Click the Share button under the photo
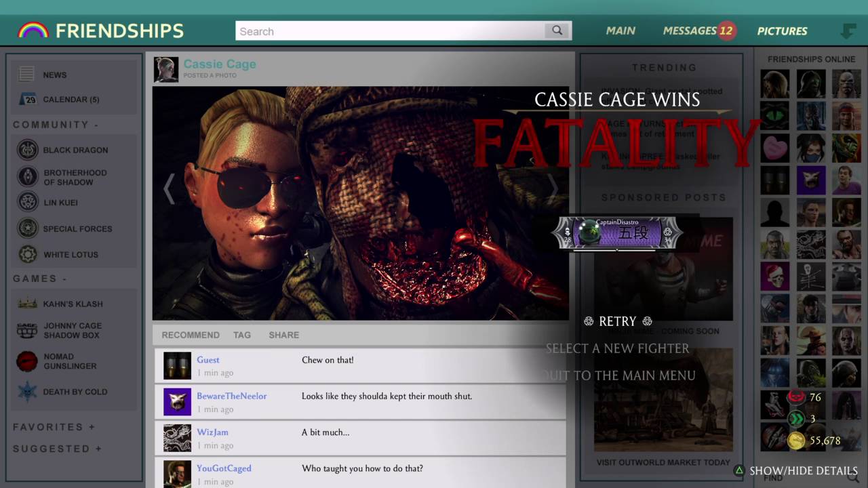This screenshot has width=868, height=488. point(283,335)
